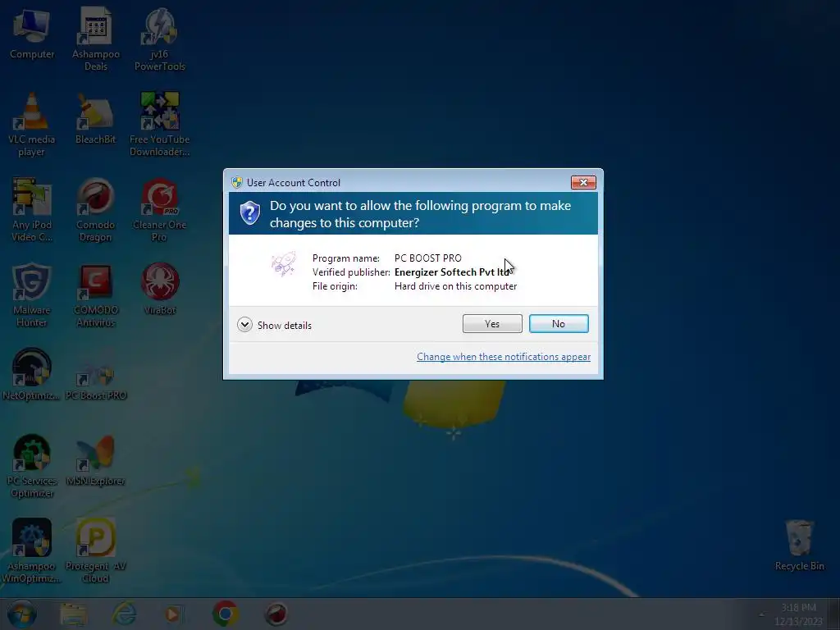Open Ashampoo Deals shortcut
Image resolution: width=840 pixels, height=630 pixels.
coord(96,39)
